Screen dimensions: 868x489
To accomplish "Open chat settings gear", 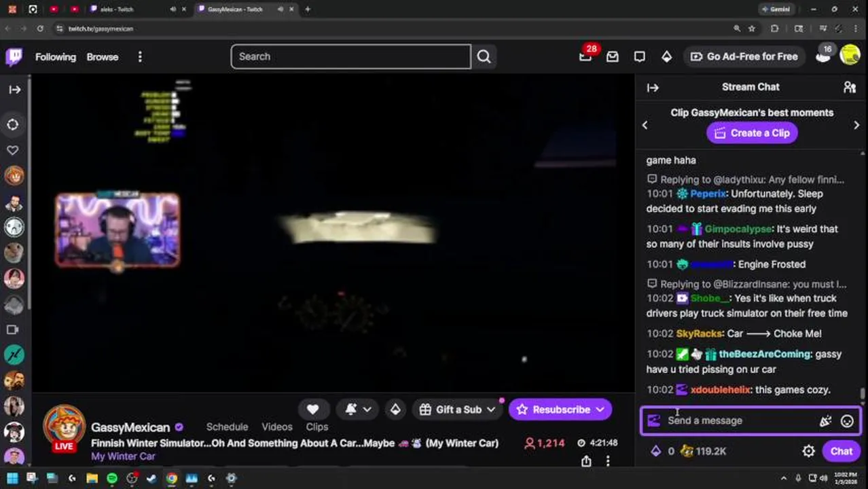I will click(x=808, y=451).
